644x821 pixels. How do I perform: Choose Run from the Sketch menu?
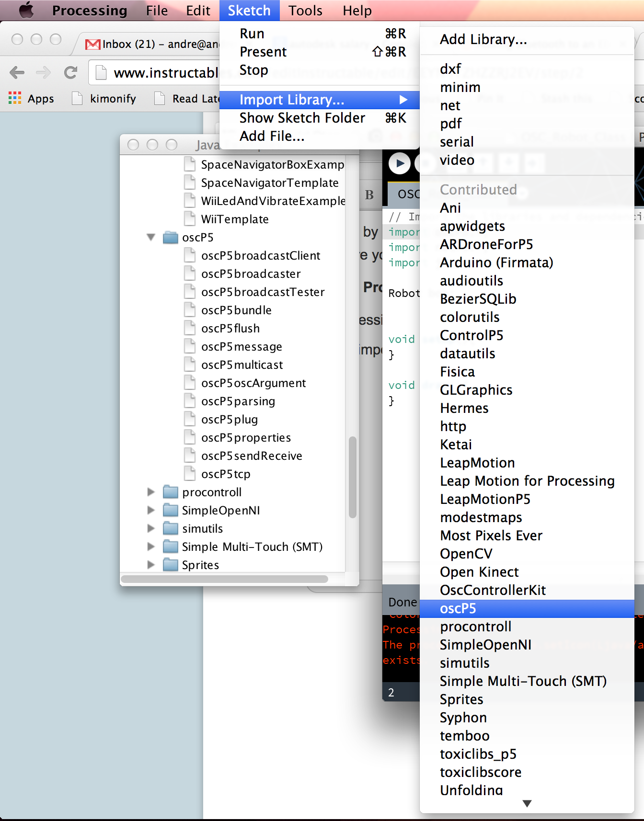[x=320, y=34]
